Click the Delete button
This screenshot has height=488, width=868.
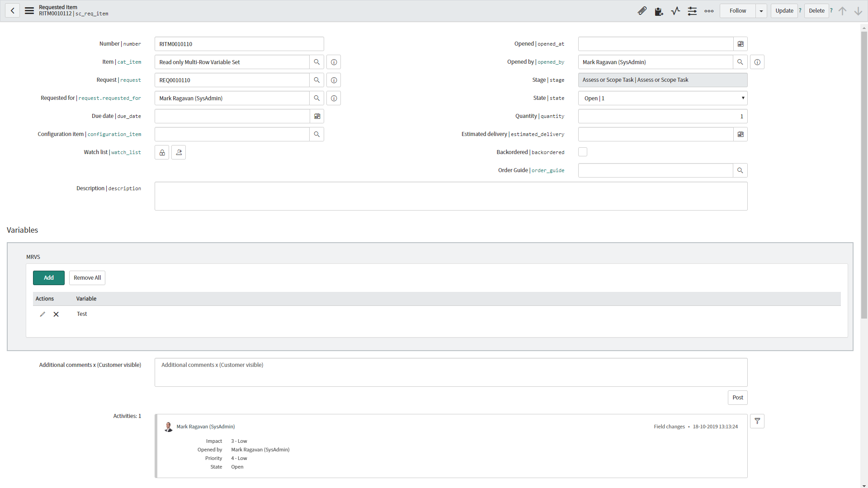coord(816,11)
